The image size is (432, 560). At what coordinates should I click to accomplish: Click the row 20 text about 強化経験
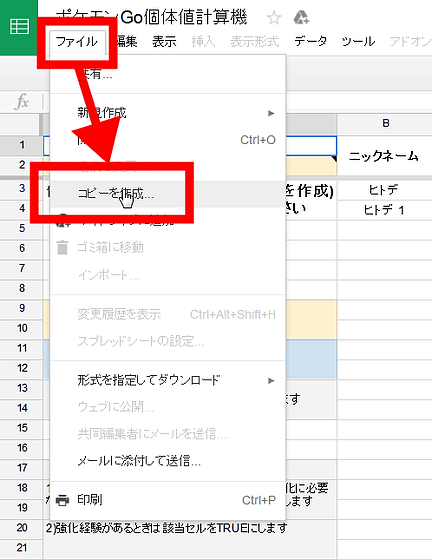click(x=166, y=528)
